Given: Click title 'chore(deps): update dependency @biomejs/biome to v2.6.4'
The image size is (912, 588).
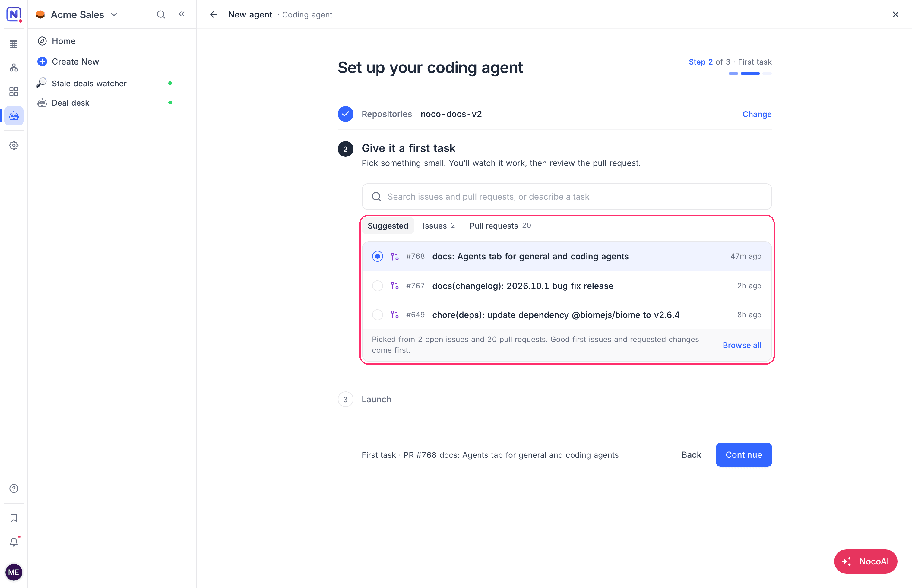Looking at the screenshot, I should point(556,315).
